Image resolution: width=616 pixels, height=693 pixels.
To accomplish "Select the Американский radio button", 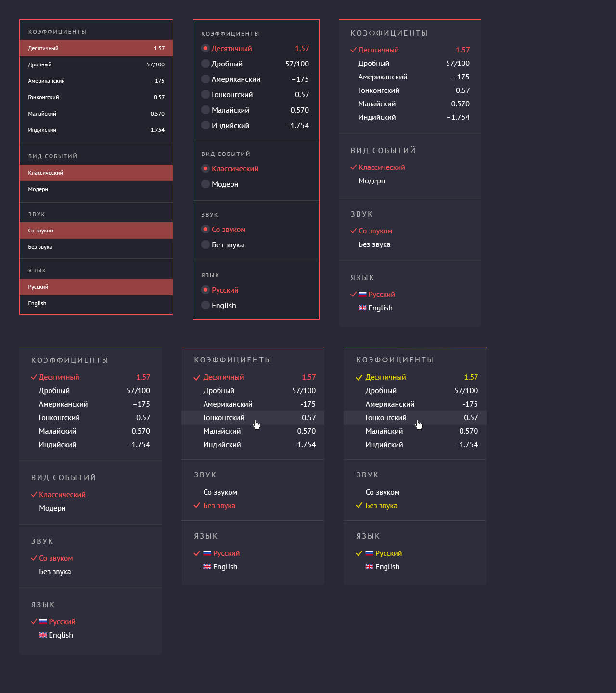I will [x=205, y=79].
